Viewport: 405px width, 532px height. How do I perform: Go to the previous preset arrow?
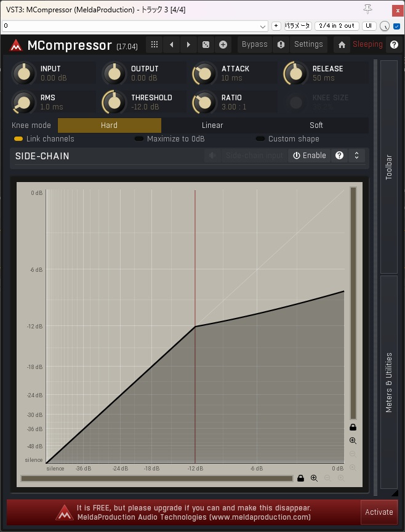172,45
